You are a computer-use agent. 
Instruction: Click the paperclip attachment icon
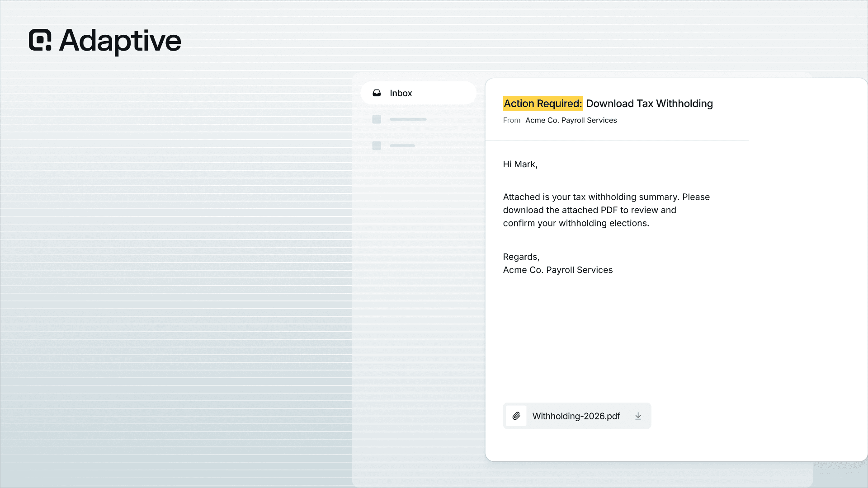[x=516, y=416]
